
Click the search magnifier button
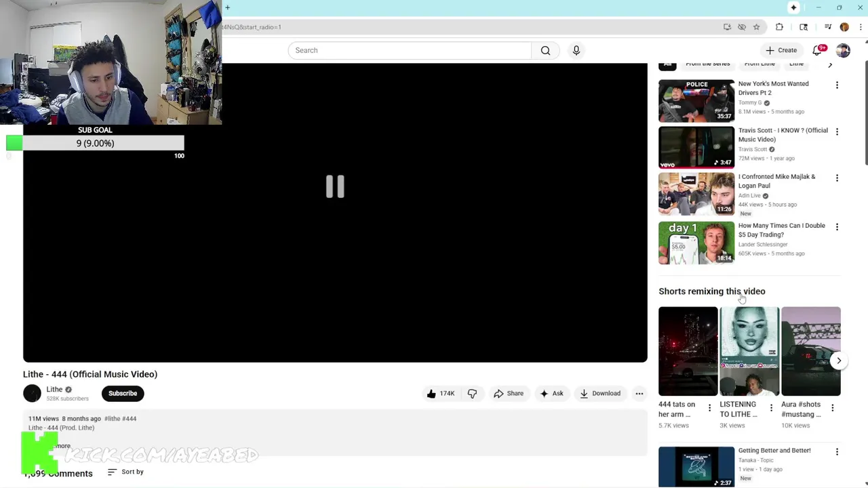(545, 50)
